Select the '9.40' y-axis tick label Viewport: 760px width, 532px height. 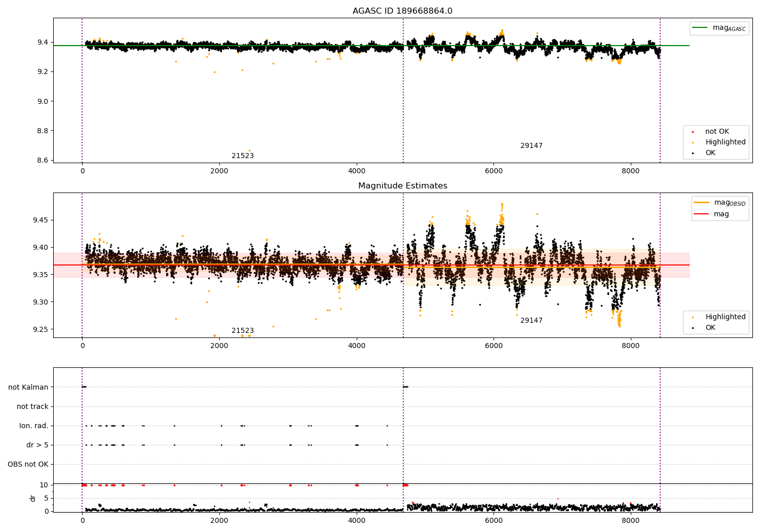[x=41, y=247]
